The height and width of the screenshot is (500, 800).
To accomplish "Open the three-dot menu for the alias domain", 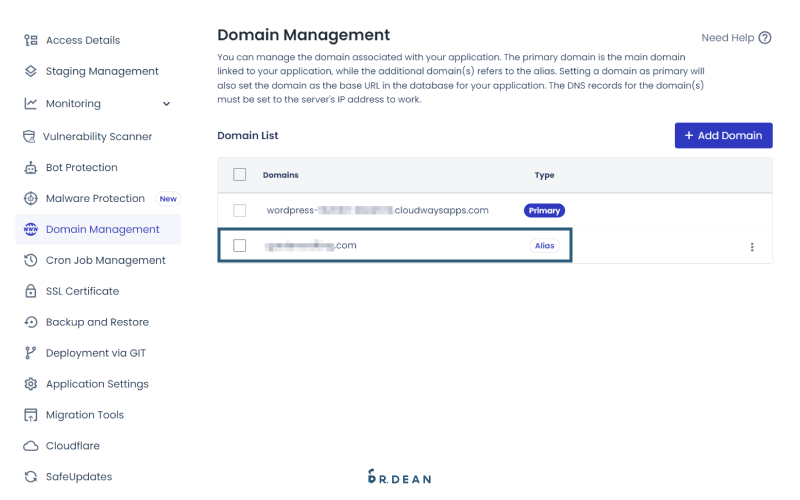I will click(752, 247).
